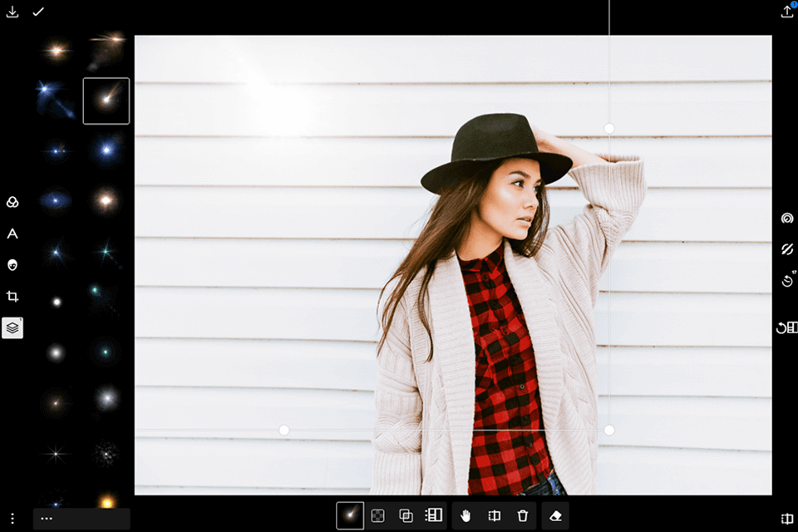The height and width of the screenshot is (532, 798).
Task: Select the current flare layer thumbnail in toolbar
Action: pos(350,515)
